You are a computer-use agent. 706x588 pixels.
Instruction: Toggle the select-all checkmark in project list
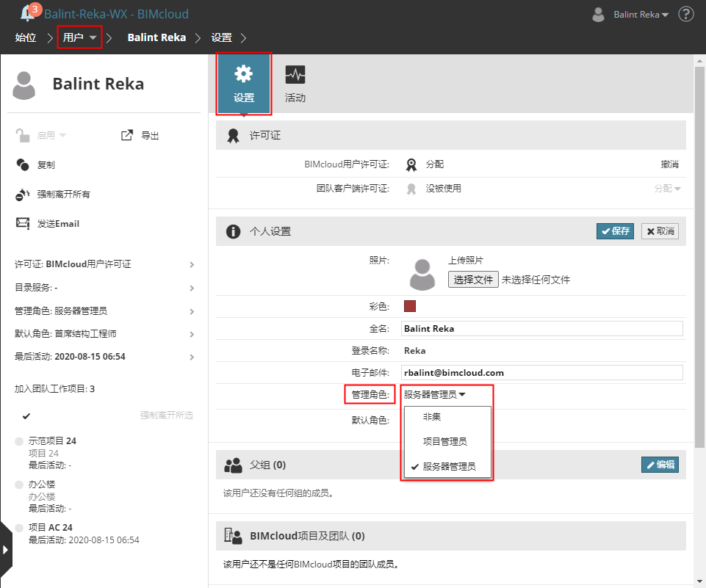click(26, 415)
